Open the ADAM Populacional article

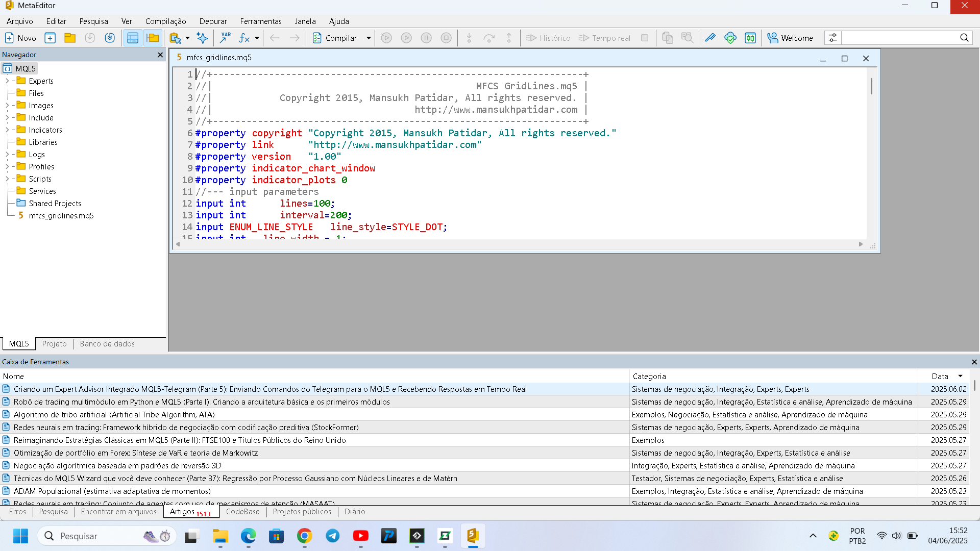pos(112,491)
